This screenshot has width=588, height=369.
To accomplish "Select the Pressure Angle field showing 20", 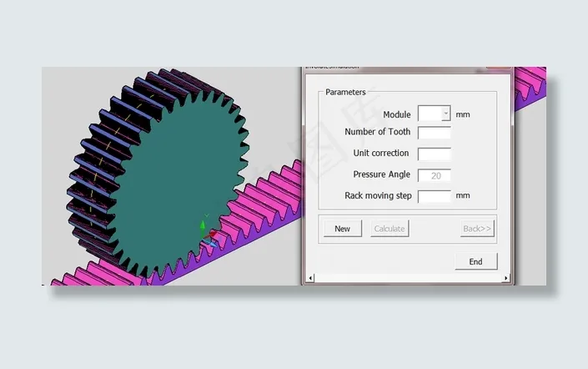I will [434, 175].
